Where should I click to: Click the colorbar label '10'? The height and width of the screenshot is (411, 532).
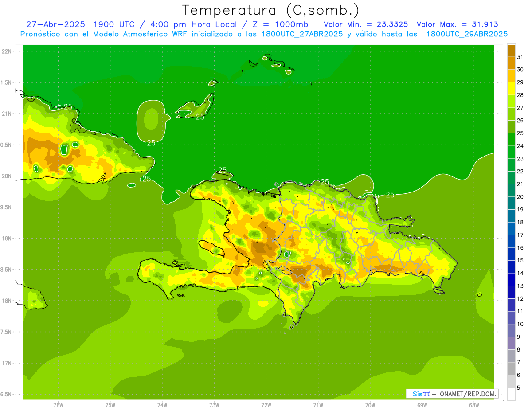[x=520, y=324]
